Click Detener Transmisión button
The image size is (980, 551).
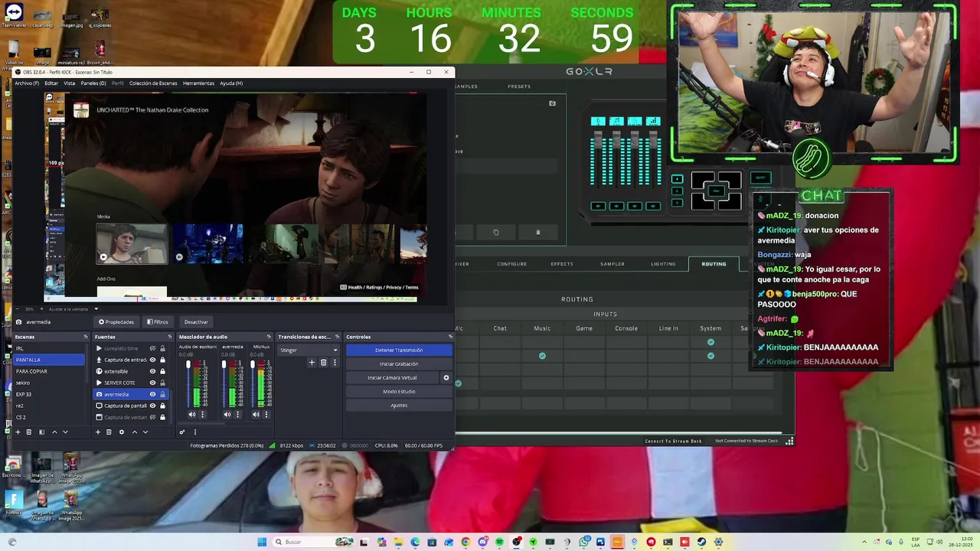click(x=399, y=350)
